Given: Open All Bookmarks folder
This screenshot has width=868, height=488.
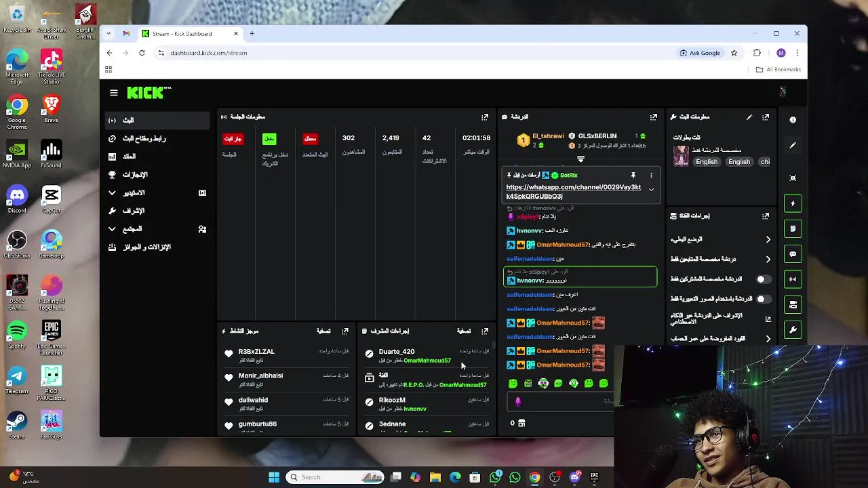Looking at the screenshot, I should pos(778,70).
